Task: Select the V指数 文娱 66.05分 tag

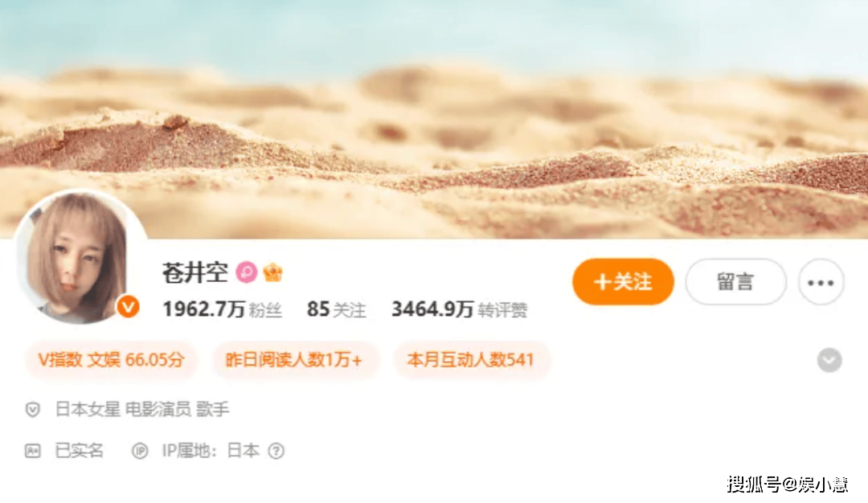Action: [111, 360]
